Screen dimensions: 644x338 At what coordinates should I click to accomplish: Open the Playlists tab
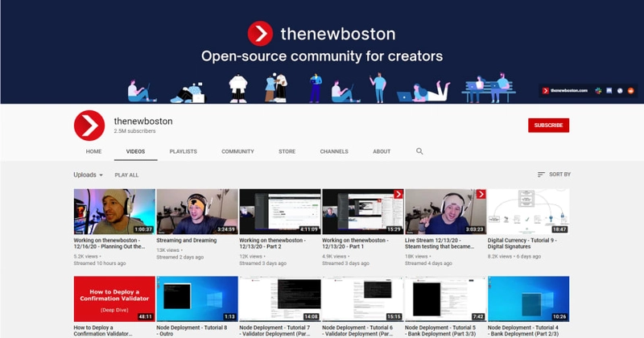[184, 151]
